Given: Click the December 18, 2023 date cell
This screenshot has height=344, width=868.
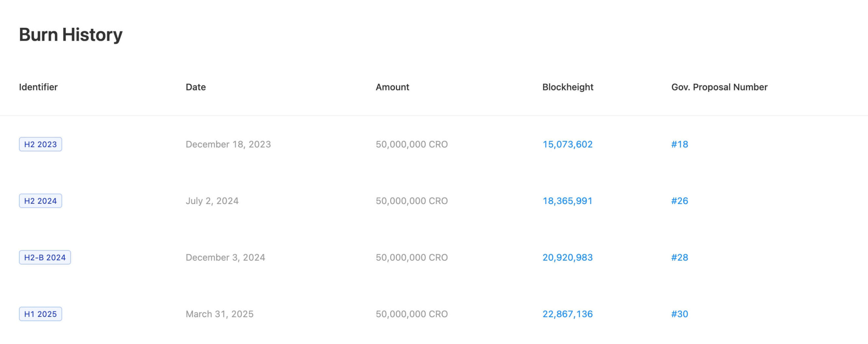Looking at the screenshot, I should click(228, 144).
